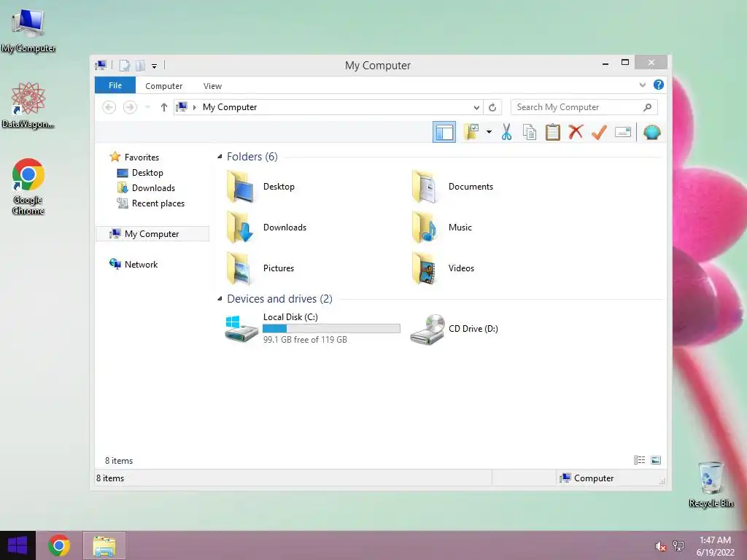
Task: Expand the breadcrumb arrow before My Computer
Action: [194, 108]
